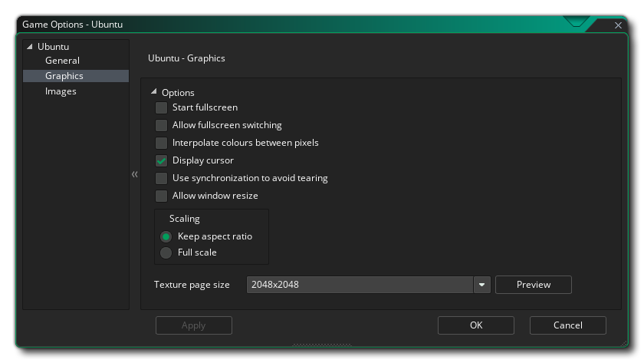Tick the Allow window resize checkbox
The height and width of the screenshot is (363, 644).
click(161, 196)
